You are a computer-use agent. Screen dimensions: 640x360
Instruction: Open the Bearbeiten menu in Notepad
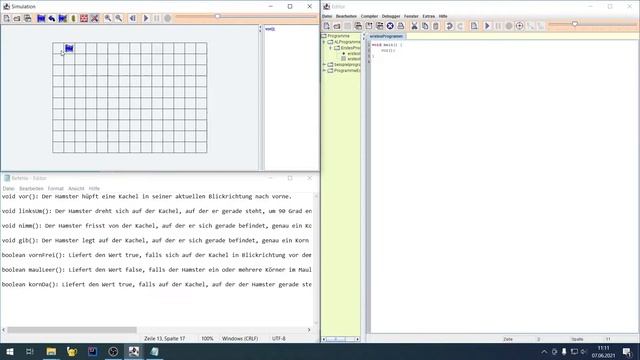coord(31,189)
